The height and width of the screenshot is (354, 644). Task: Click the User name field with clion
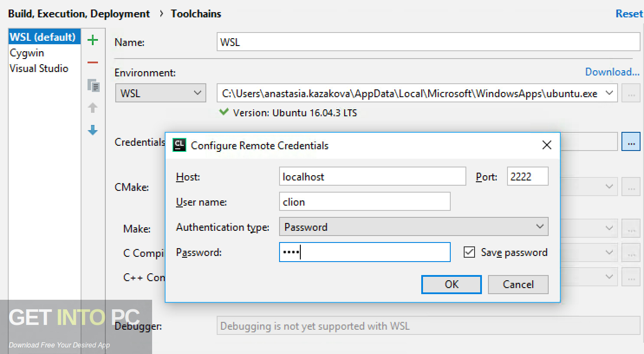365,201
